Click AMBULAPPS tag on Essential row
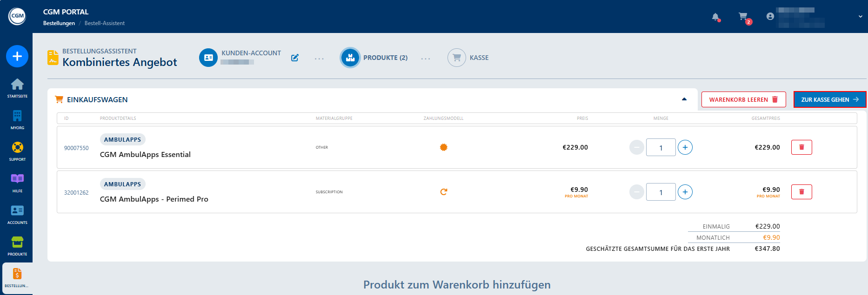The height and width of the screenshot is (295, 868). 122,139
